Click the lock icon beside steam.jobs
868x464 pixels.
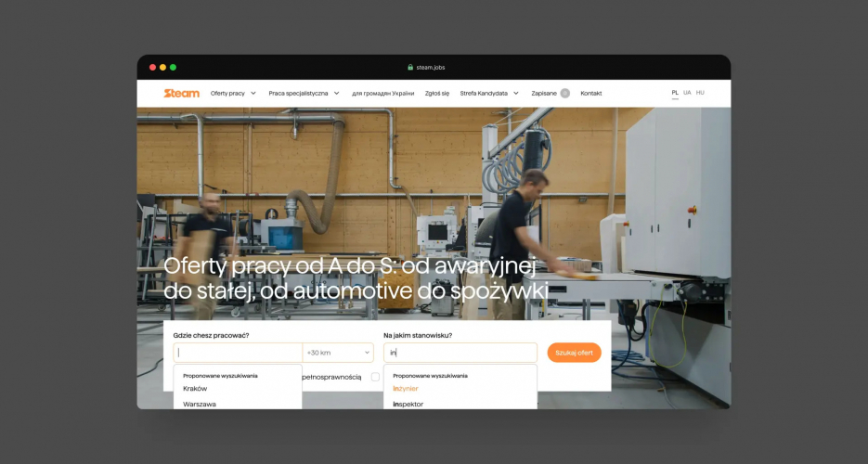[410, 68]
